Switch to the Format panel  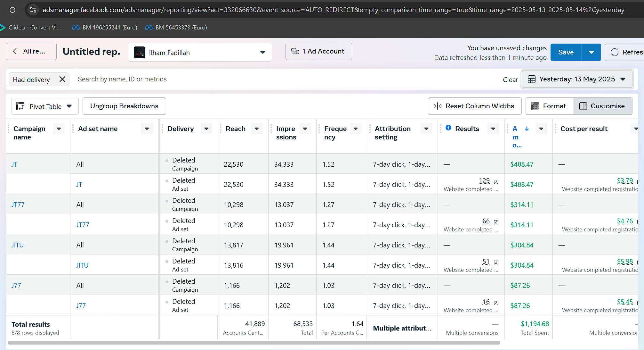click(549, 106)
